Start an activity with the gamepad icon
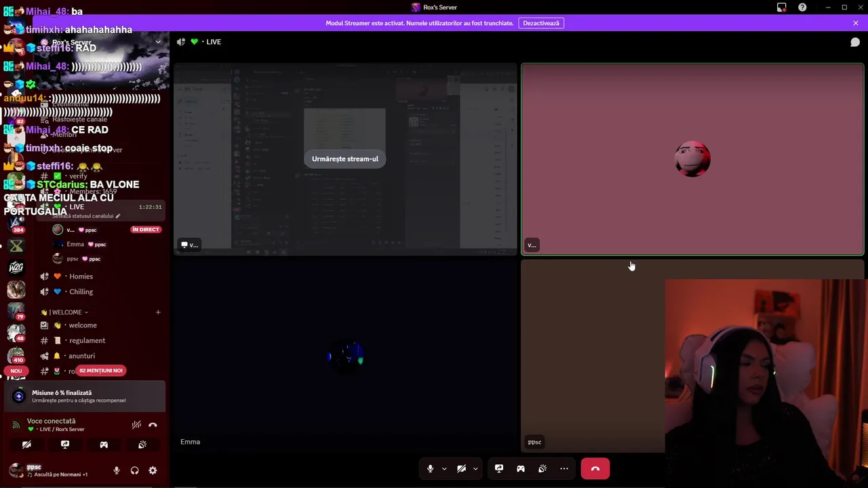Image resolution: width=868 pixels, height=488 pixels. (x=521, y=468)
